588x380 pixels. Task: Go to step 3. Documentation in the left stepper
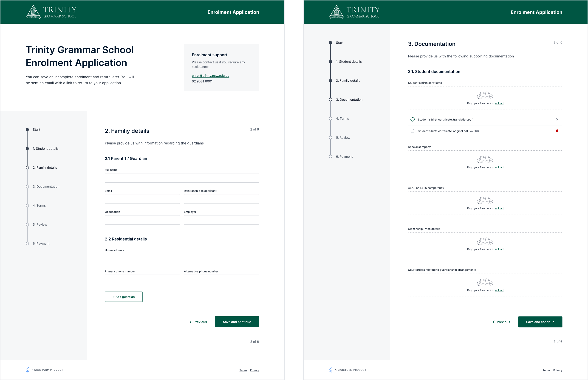(x=46, y=187)
